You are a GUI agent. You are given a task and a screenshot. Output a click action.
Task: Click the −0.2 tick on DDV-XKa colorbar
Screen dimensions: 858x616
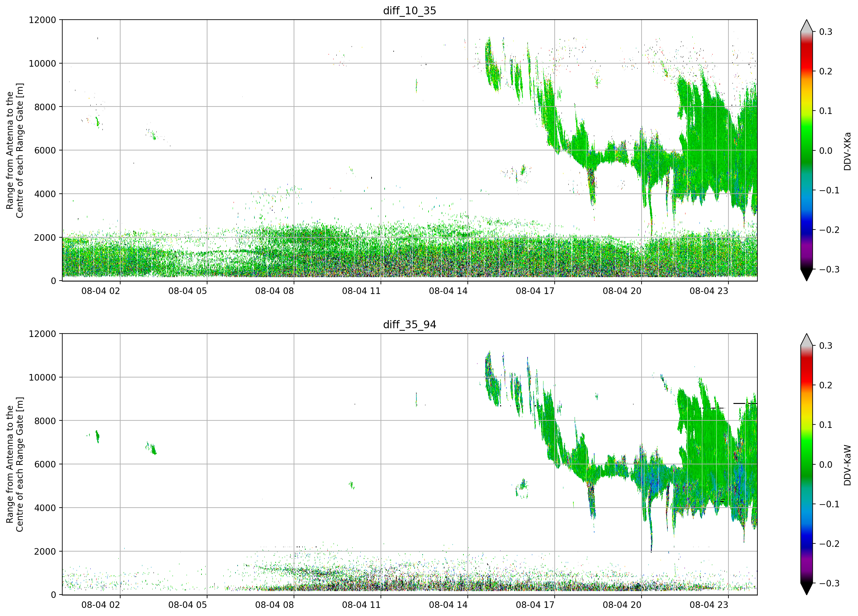pos(829,230)
